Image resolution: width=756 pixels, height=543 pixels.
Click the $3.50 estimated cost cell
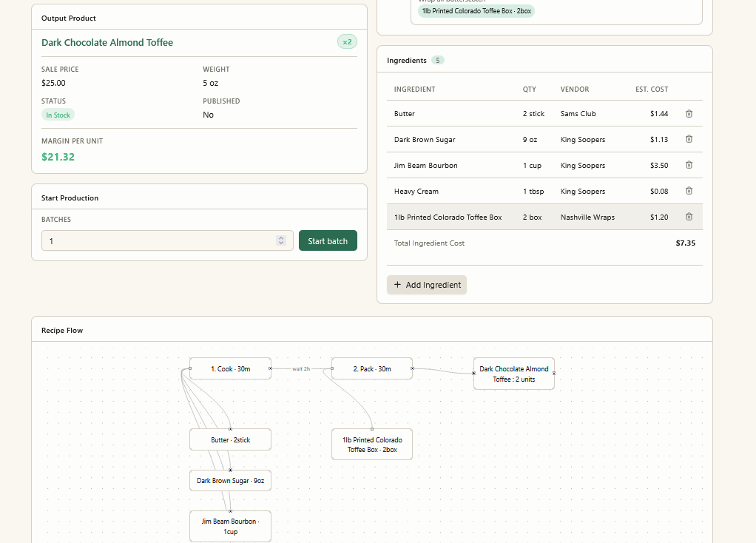pyautogui.click(x=659, y=166)
